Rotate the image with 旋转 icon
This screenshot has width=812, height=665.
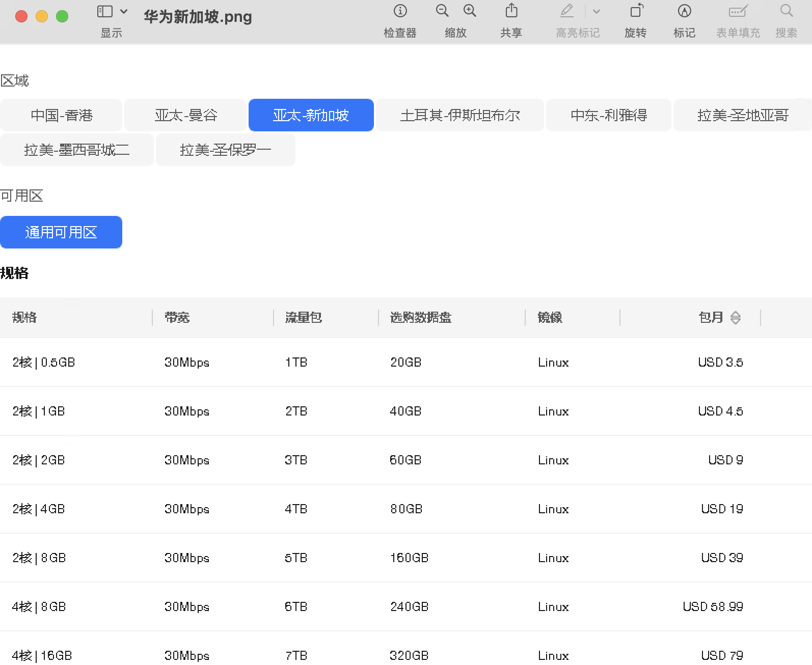coord(636,11)
